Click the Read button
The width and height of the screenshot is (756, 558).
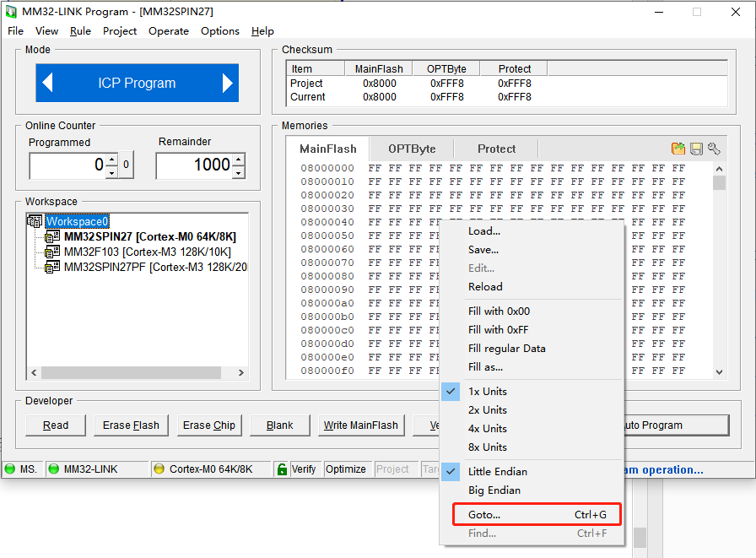(56, 425)
